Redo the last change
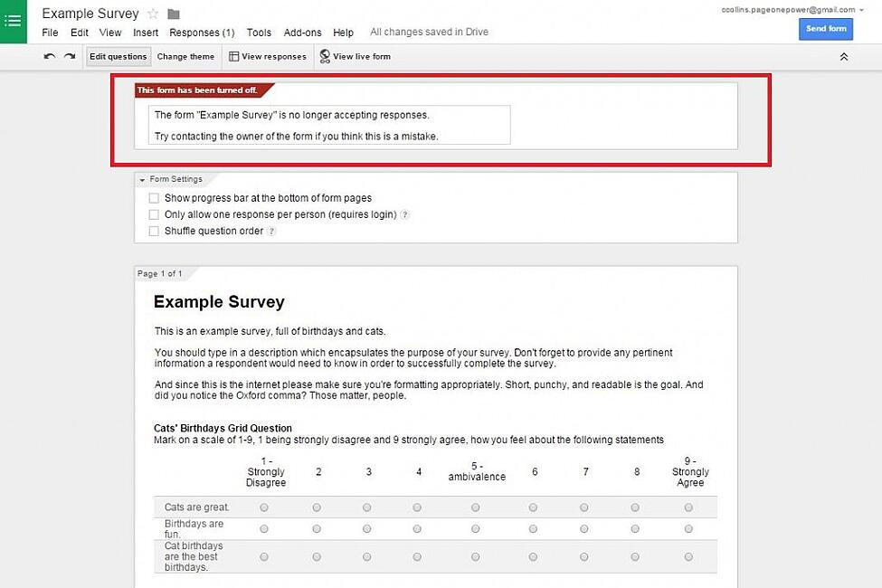Viewport: 882px width, 588px height. point(70,56)
